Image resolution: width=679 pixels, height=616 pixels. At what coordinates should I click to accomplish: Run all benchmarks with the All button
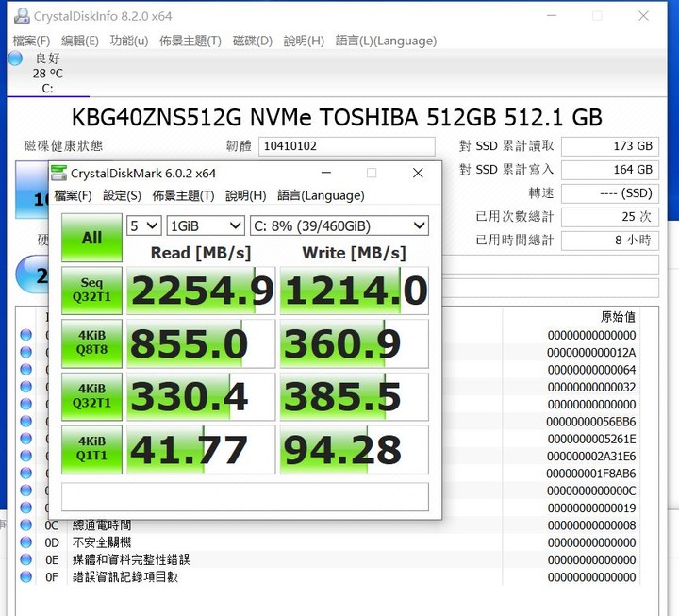click(91, 238)
